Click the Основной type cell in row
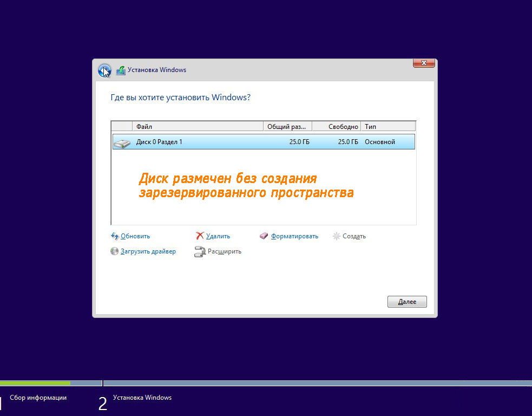Screen dimensions: 532x416 pyautogui.click(x=380, y=142)
